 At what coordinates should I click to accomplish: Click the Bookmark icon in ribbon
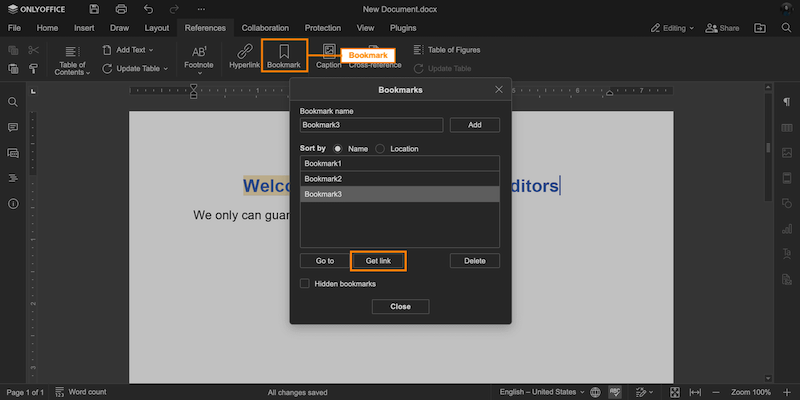pos(283,55)
